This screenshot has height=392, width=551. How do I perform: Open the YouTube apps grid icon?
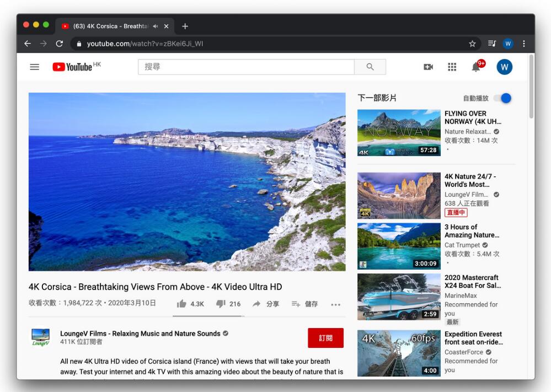pyautogui.click(x=452, y=67)
